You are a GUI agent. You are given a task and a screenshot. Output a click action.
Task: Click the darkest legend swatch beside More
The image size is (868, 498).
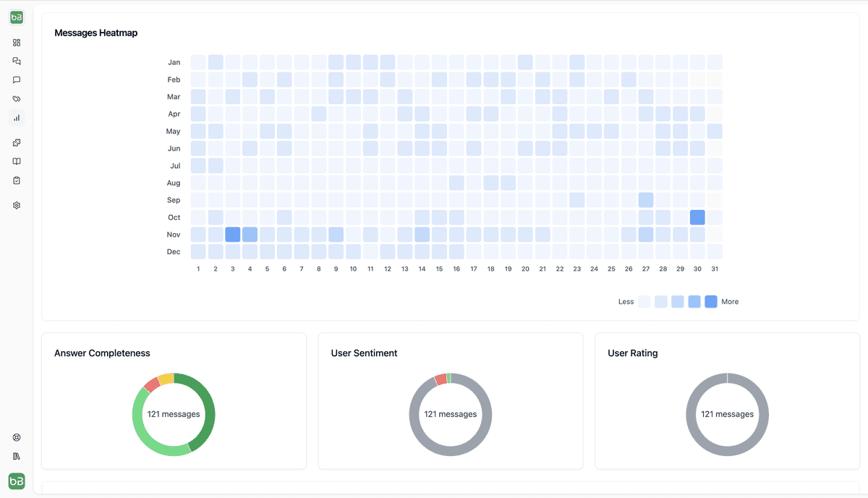coord(711,302)
